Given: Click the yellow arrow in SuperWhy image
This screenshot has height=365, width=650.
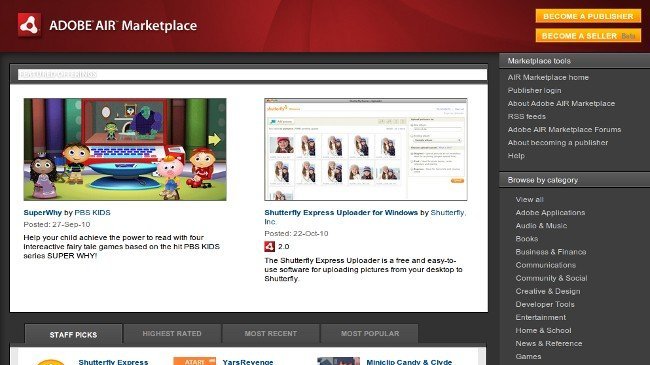Looking at the screenshot, I should (214, 139).
